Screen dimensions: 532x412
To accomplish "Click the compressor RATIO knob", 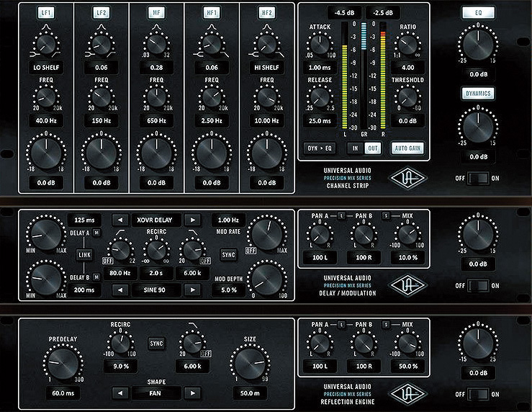I will 407,45.
